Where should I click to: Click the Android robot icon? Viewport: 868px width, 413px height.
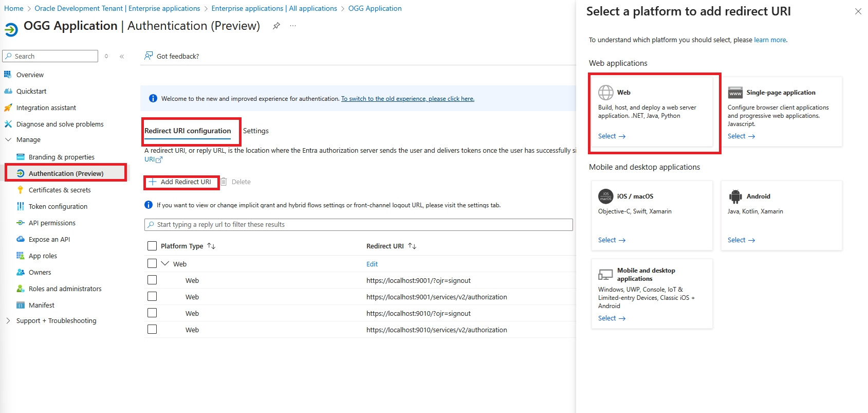point(735,196)
